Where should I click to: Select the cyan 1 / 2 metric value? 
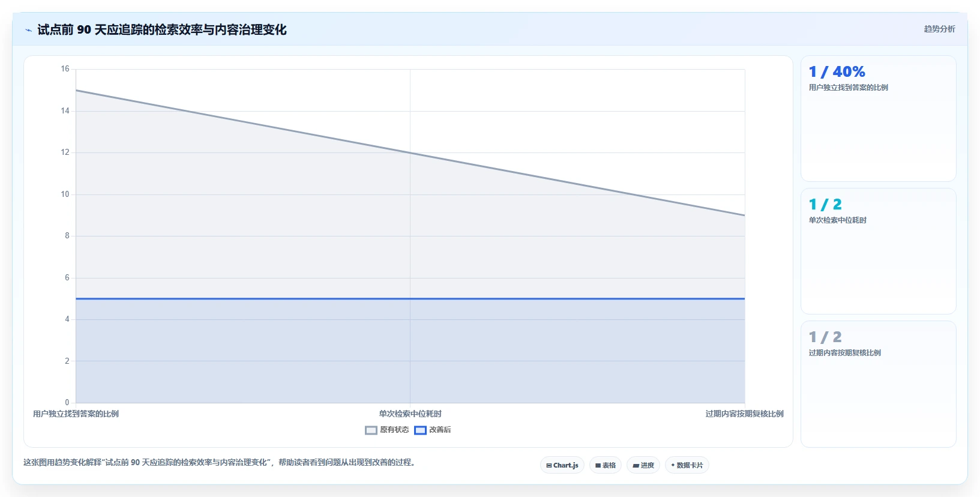[825, 205]
